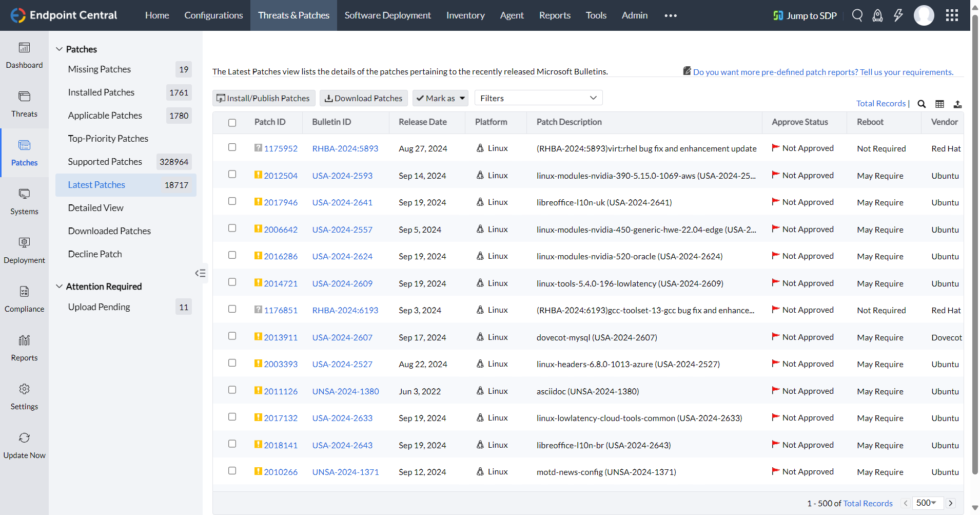Expand the Mark as dropdown
Image resolution: width=980 pixels, height=515 pixels.
pyautogui.click(x=440, y=98)
